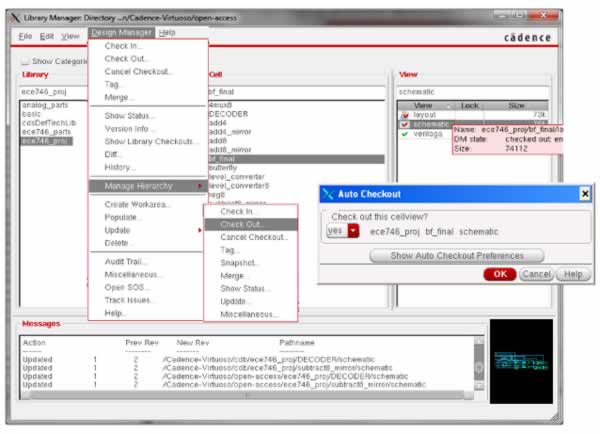Choose Delete in Design Manager menu
Screen dimensions: 600x434
(118, 243)
